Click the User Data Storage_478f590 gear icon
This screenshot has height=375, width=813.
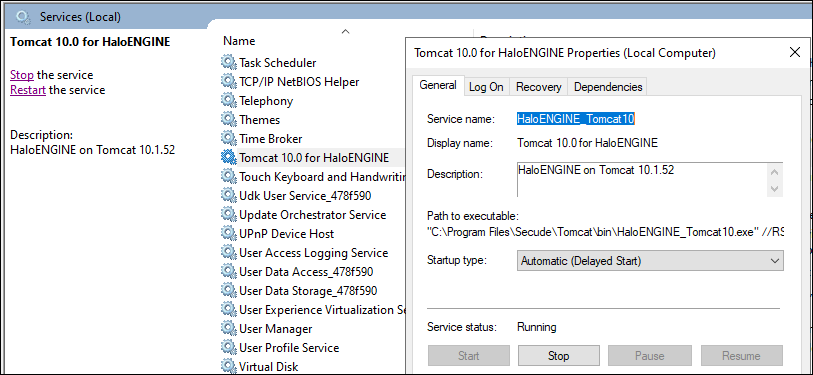click(x=228, y=290)
